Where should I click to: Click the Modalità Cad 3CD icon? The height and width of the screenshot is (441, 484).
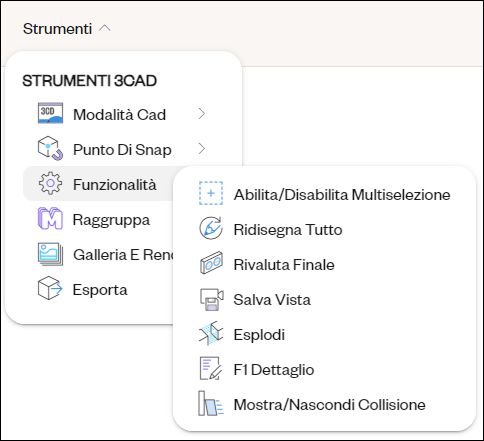pos(50,113)
